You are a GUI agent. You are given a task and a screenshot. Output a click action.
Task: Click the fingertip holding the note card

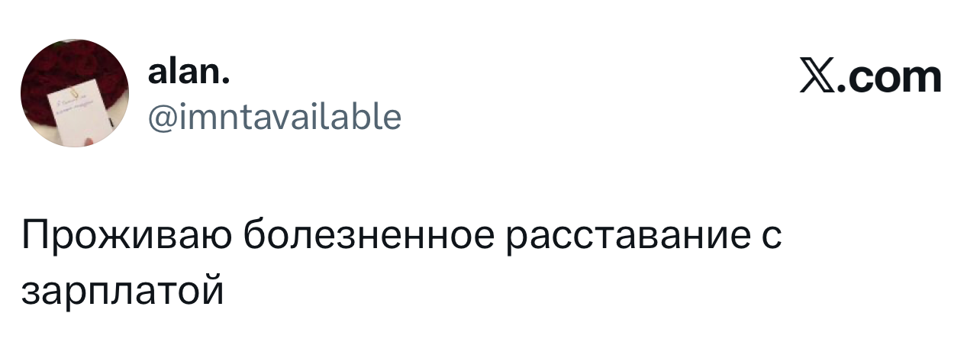[91, 141]
